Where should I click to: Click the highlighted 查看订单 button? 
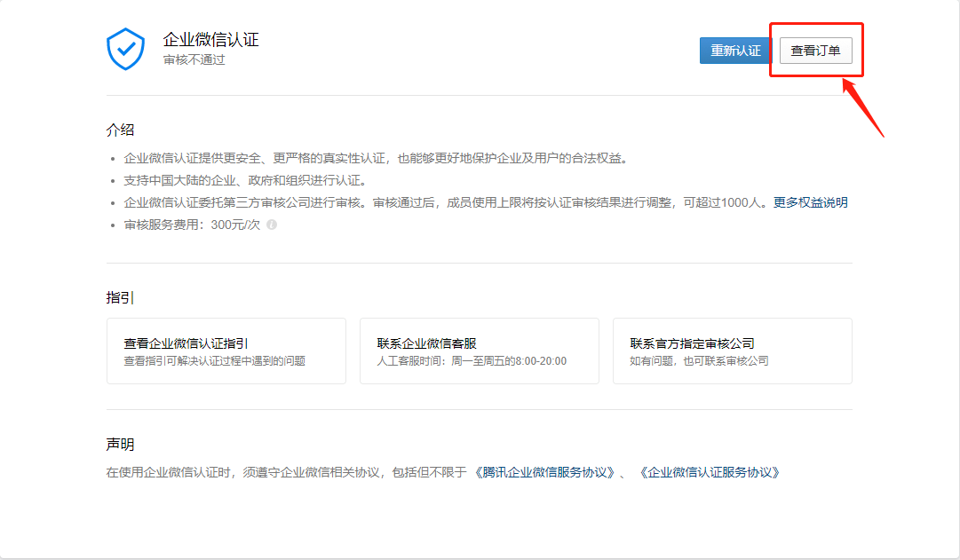[x=815, y=51]
